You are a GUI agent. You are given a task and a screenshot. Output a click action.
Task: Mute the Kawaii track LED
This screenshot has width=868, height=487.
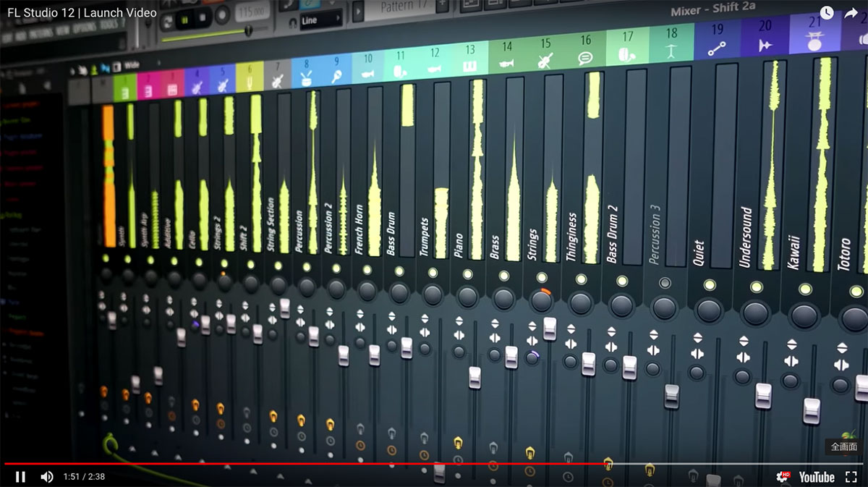point(804,289)
